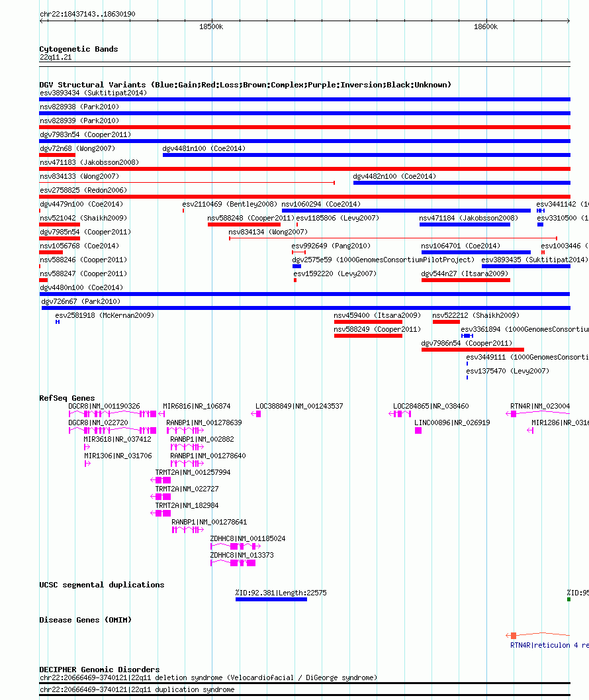Open RANBP1|NM_001278639 gene label
Viewport: 589px width, 700px height.
click(204, 423)
